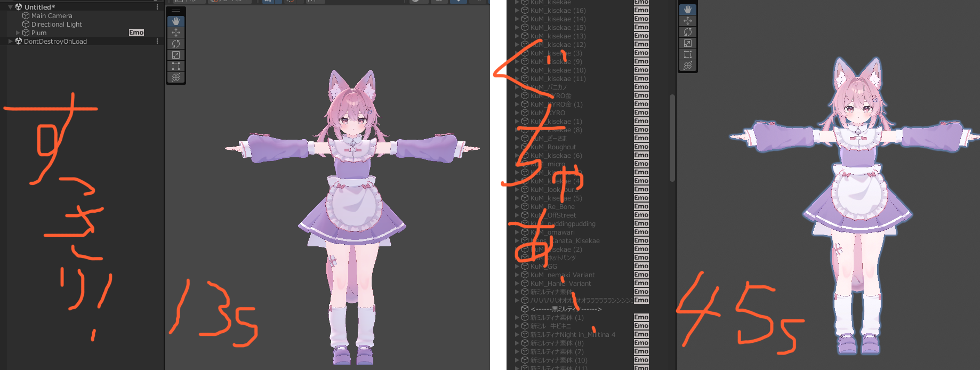Viewport: 980px width, 370px height.
Task: Select the Rotate tool in right scene
Action: click(x=688, y=32)
